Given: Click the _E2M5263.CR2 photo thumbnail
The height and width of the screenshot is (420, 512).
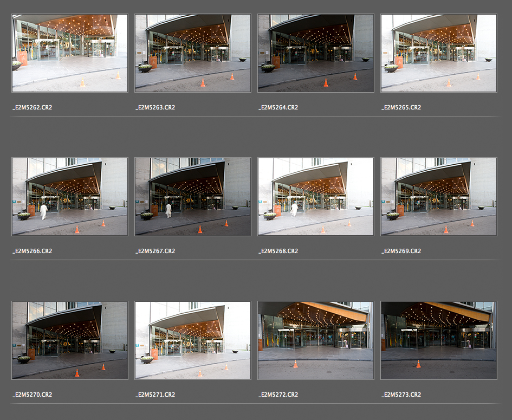Looking at the screenshot, I should 193,53.
